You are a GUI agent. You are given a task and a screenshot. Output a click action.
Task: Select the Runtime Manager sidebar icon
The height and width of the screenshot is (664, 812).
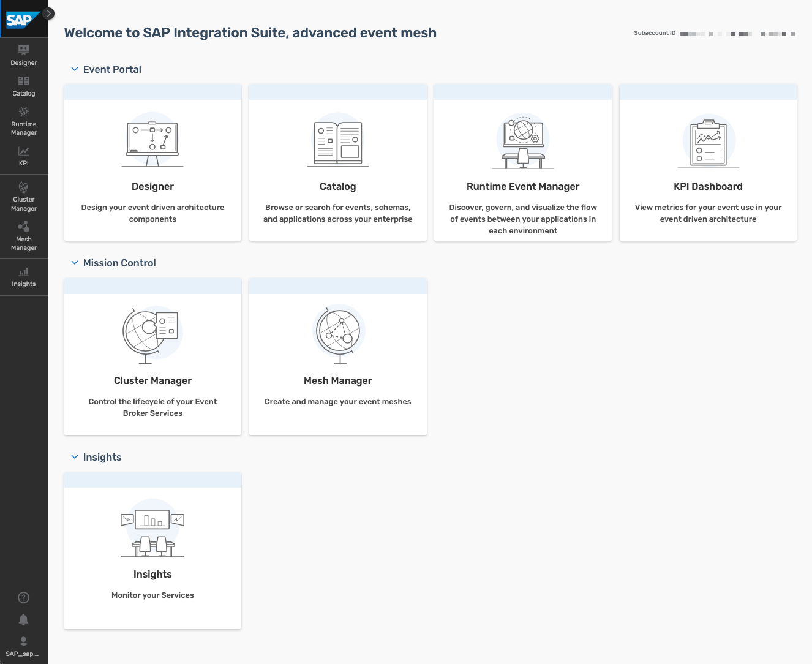[x=24, y=111]
